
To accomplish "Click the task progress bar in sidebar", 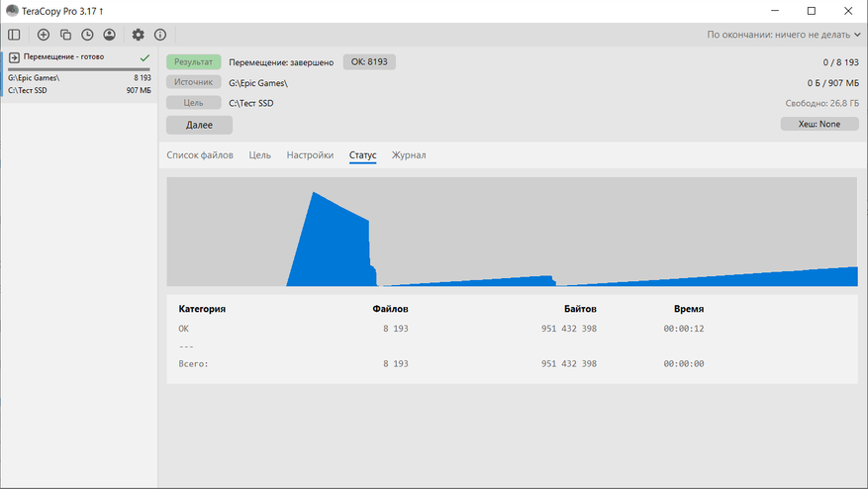I will [x=78, y=69].
